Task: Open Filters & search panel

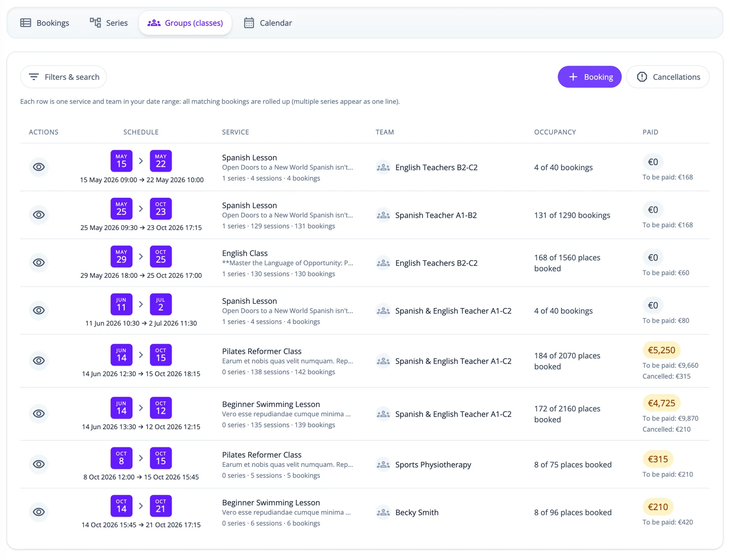Action: pos(63,77)
